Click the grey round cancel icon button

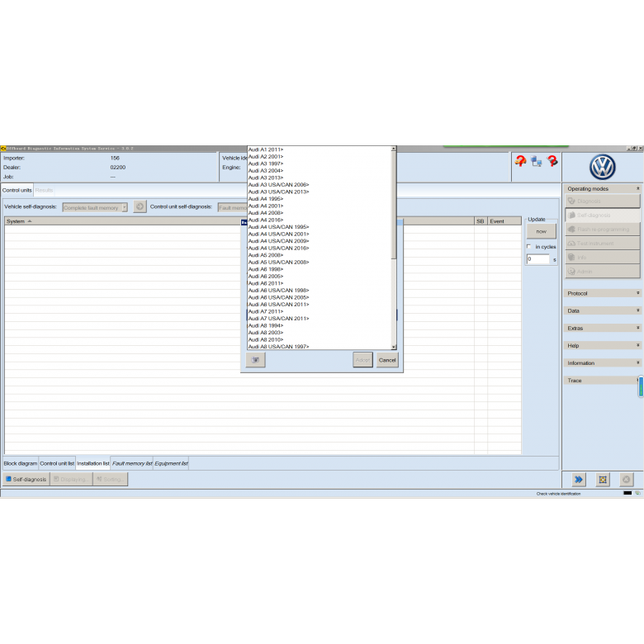[627, 480]
